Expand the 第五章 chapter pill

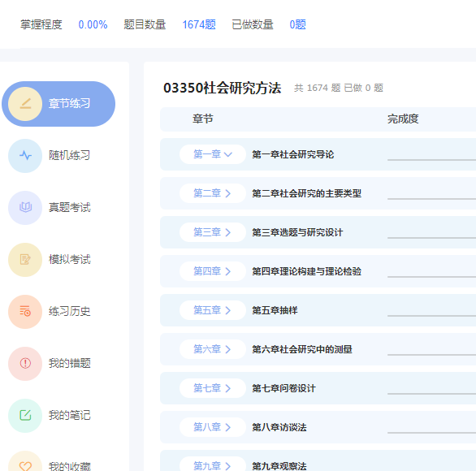213,310
